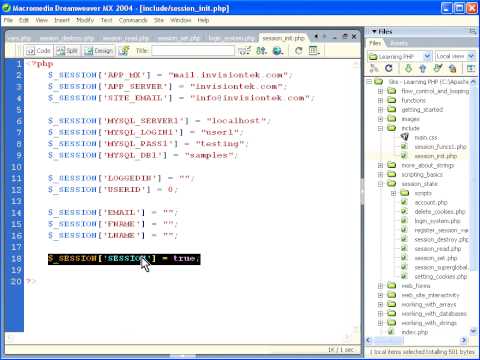480x360 pixels.
Task: Click the "localhost" string on line 6
Action: 236,121
